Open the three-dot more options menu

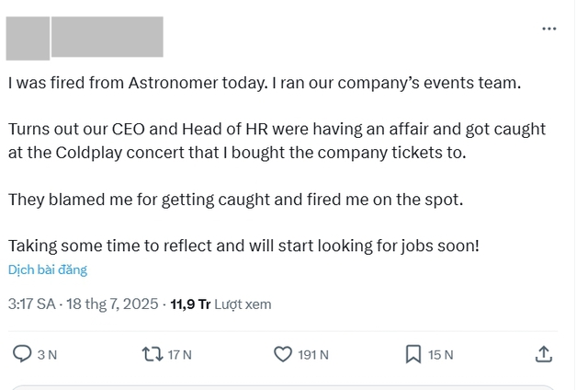(549, 29)
